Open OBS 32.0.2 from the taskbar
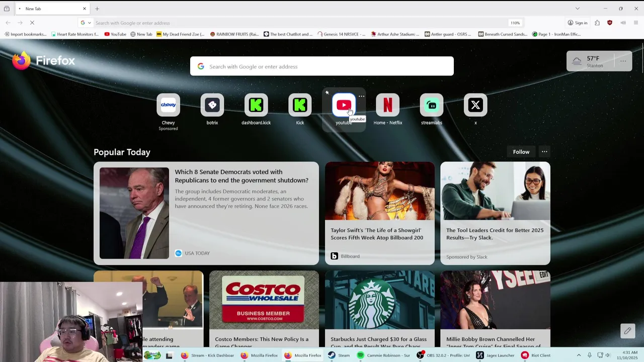 (443, 355)
